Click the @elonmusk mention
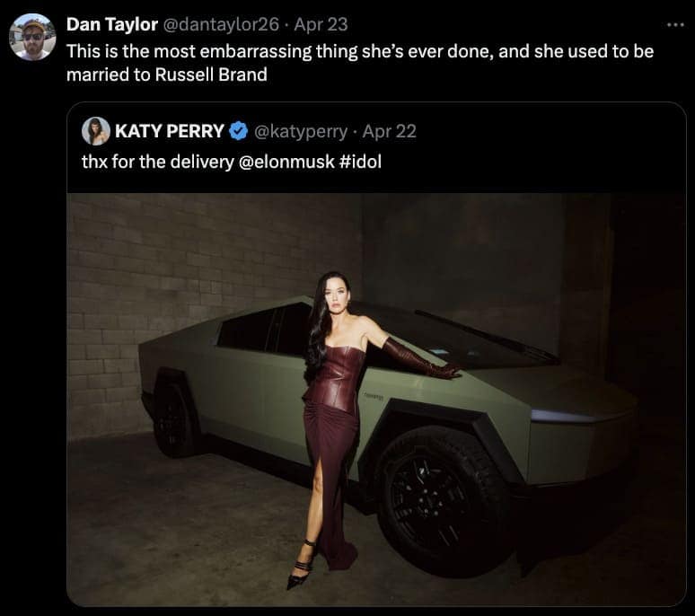 287,163
